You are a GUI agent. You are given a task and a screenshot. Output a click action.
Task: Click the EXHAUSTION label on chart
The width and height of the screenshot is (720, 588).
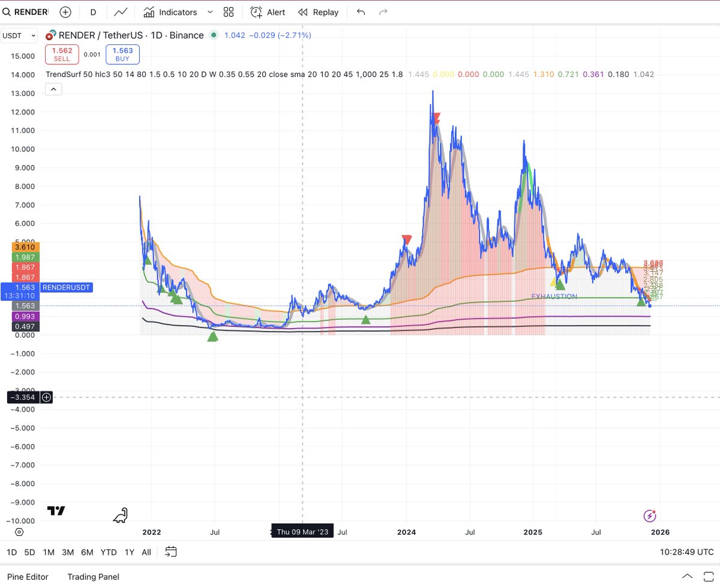pyautogui.click(x=554, y=296)
